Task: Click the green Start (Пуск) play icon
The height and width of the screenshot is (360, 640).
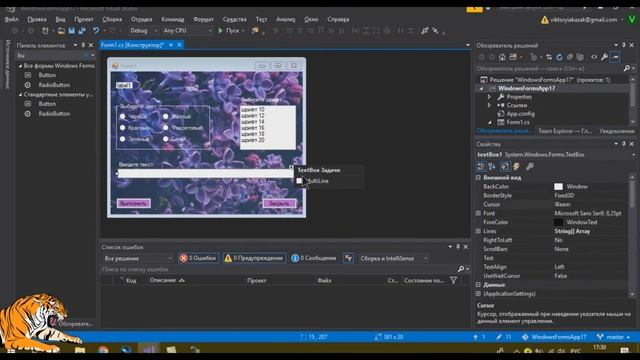Action: point(220,31)
